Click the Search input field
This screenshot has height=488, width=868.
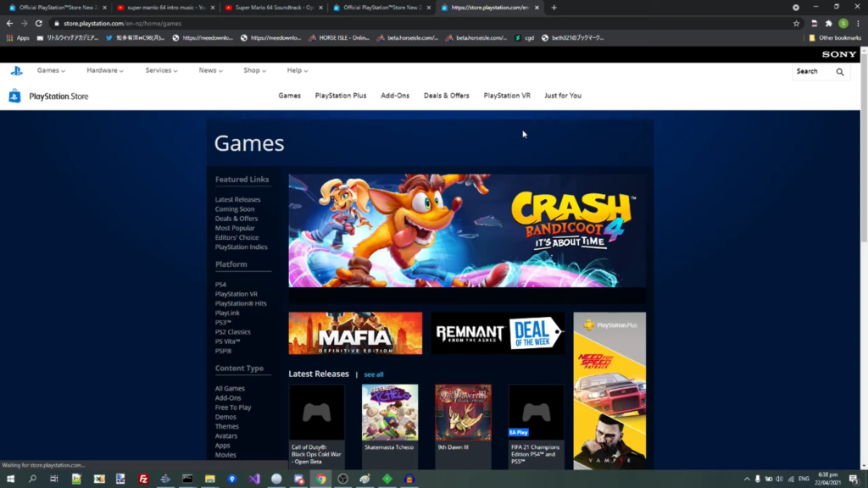pos(813,71)
